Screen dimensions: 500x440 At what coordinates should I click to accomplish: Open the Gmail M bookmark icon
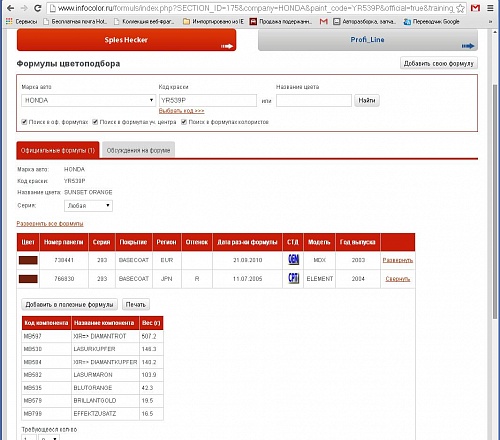(323, 22)
